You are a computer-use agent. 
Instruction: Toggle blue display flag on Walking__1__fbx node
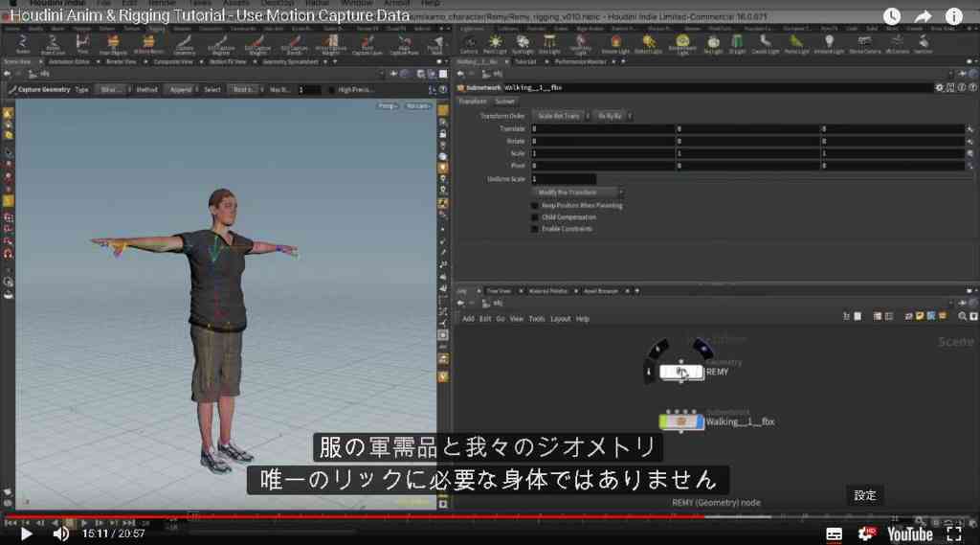pos(700,422)
